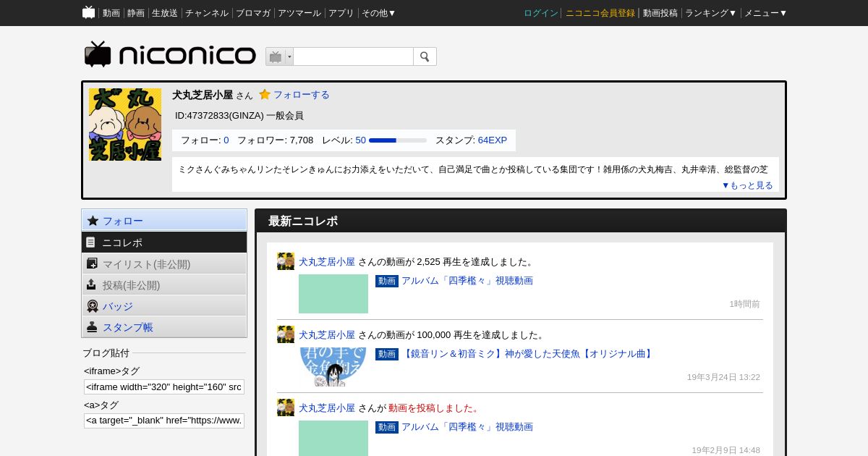Select マイリスト(非公開) in sidebar
The width and height of the screenshot is (868, 456).
click(164, 263)
